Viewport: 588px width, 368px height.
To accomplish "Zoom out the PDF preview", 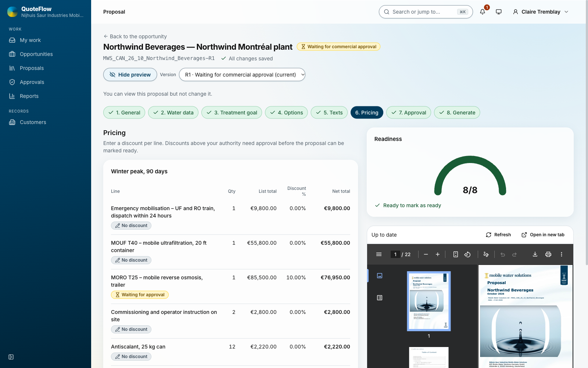I will coord(426,254).
